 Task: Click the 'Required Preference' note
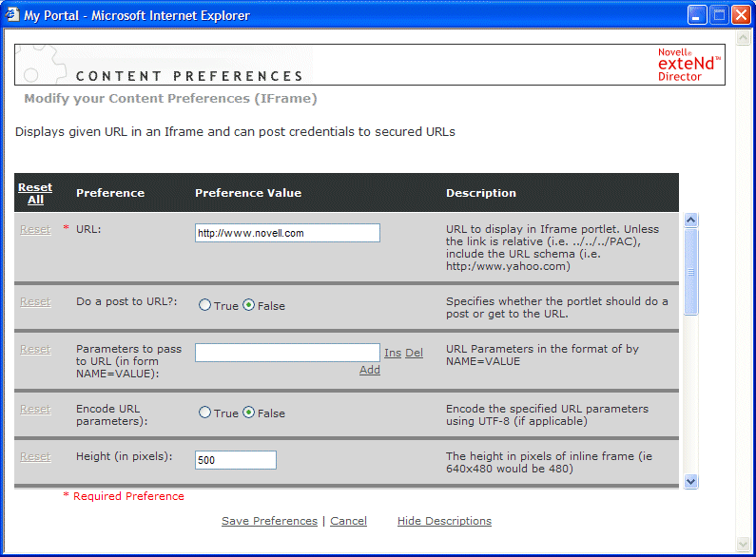124,496
